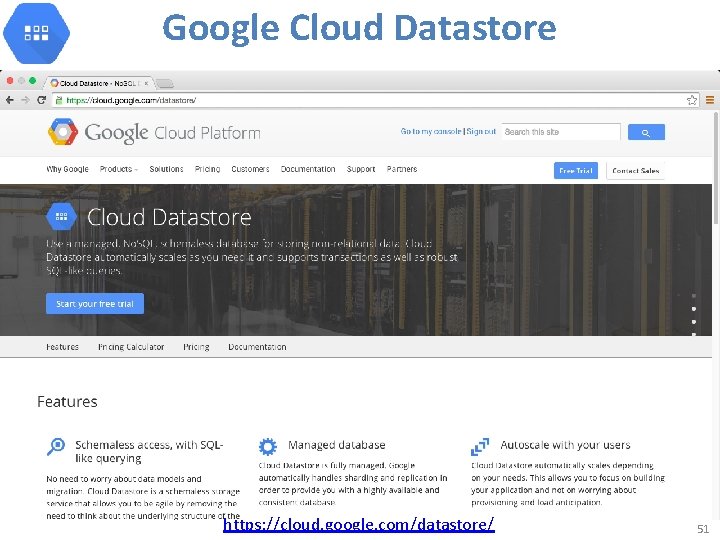Click the Managed database heading
720x540 pixels.
pyautogui.click(x=337, y=444)
